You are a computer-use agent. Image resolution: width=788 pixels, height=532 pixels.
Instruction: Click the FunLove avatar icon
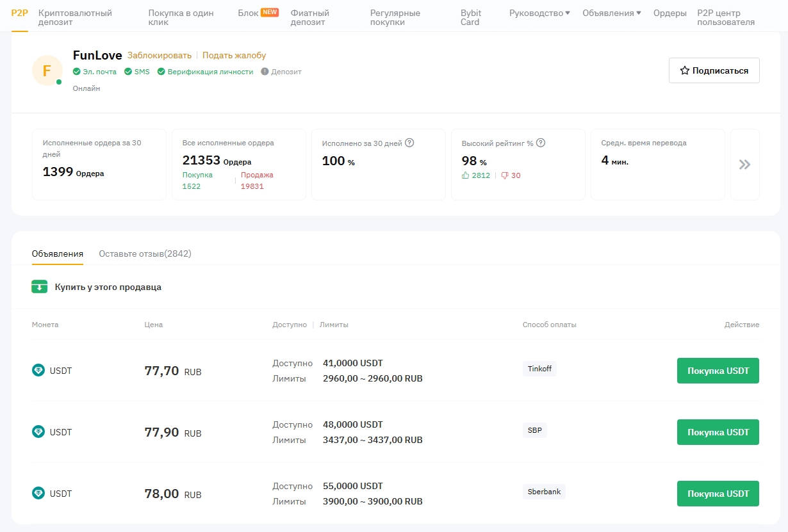click(47, 70)
